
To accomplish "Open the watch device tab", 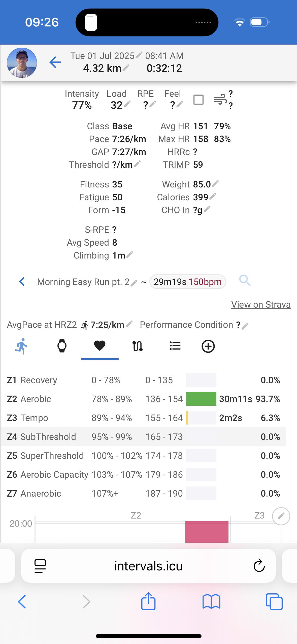I will point(62,346).
